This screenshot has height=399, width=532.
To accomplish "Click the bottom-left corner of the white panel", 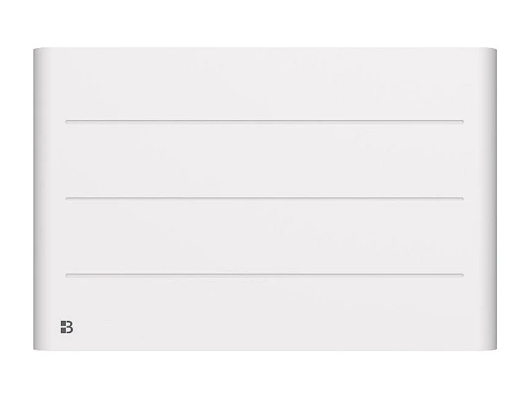I will [36, 349].
